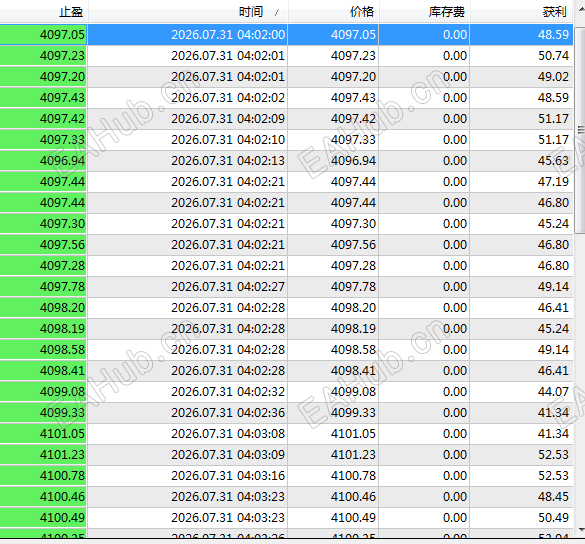Click the 价格 column header
Screen dimensions: 585x544
tap(334, 12)
